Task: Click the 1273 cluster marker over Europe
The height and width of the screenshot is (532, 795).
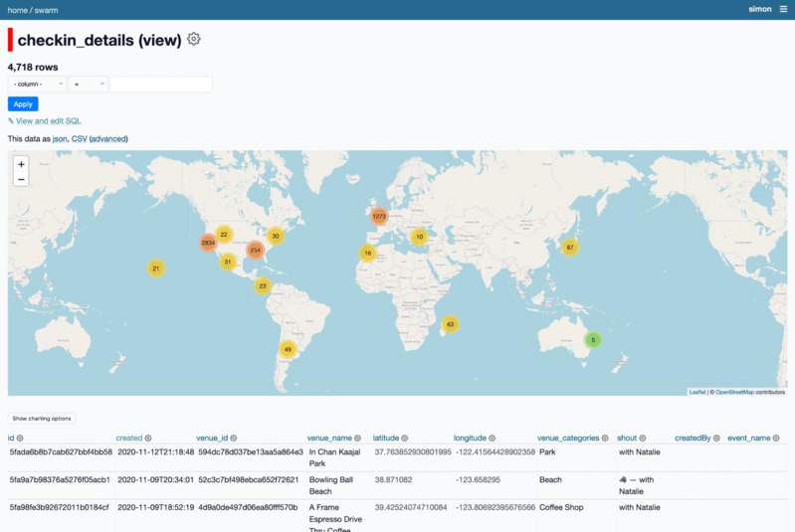Action: coord(379,216)
